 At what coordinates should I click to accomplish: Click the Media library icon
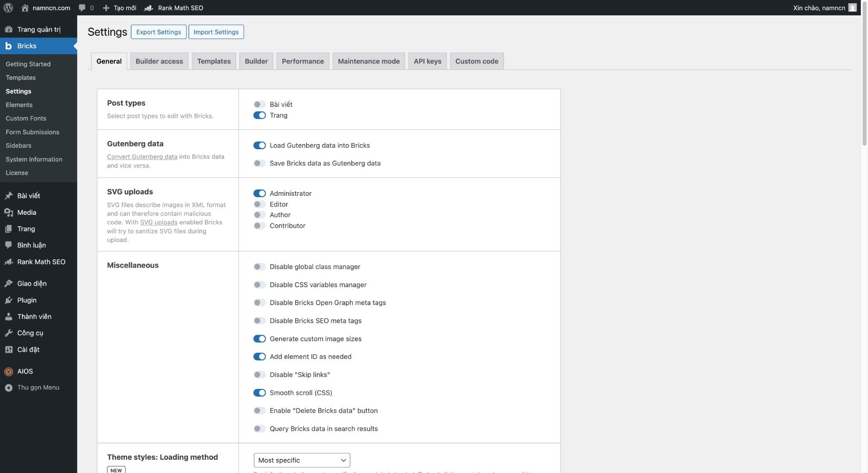pyautogui.click(x=9, y=212)
